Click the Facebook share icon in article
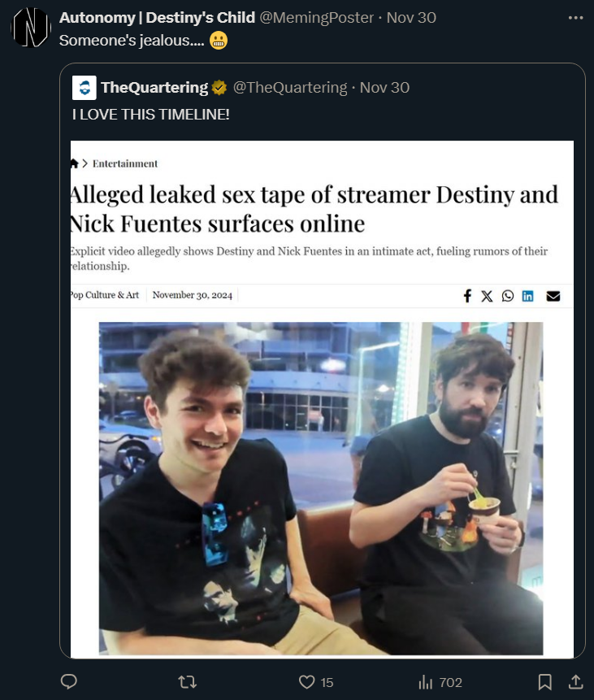 [x=467, y=296]
